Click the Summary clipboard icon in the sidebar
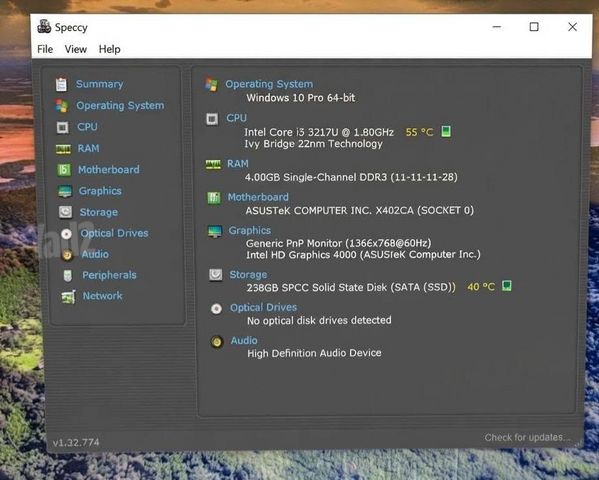 (61, 84)
